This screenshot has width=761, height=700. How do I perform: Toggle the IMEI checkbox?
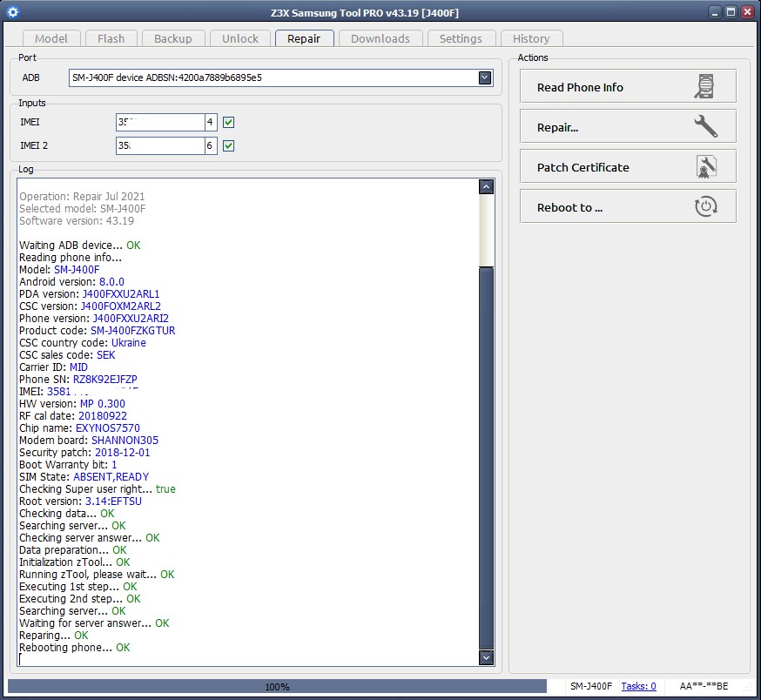pos(229,123)
